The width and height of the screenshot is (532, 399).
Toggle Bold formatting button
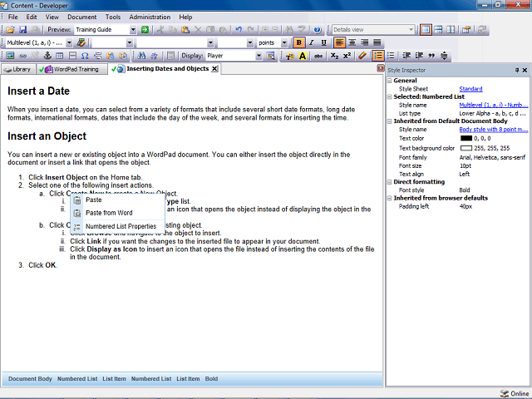point(298,42)
